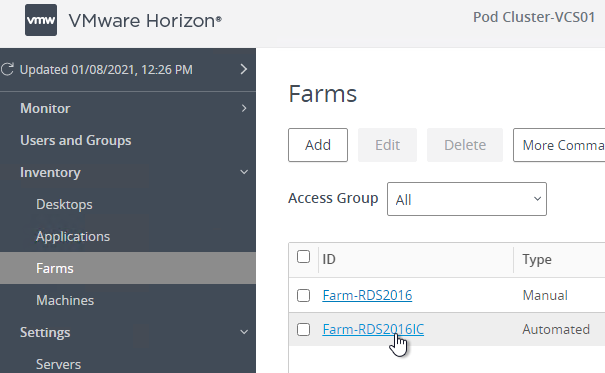Expand the sidebar header chevron arrow

click(x=243, y=69)
